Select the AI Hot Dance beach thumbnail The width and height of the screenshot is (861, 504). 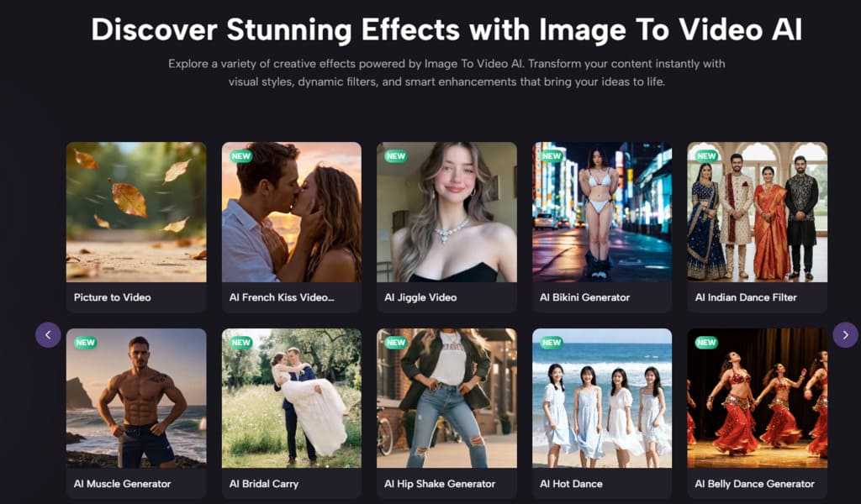[x=602, y=398]
